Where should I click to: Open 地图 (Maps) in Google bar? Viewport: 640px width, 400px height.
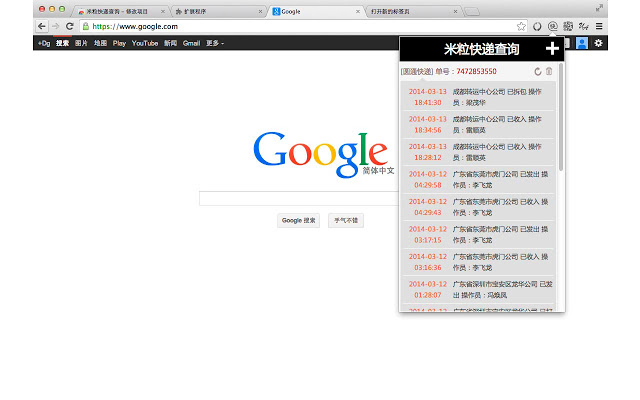(100, 43)
